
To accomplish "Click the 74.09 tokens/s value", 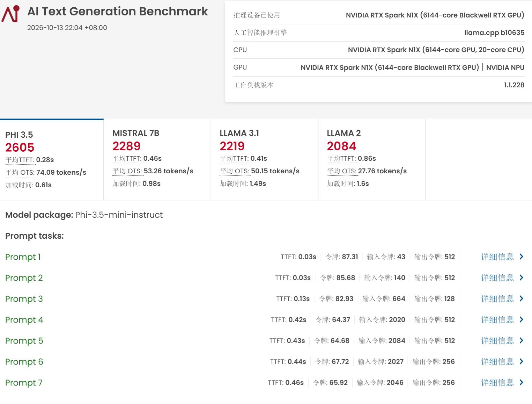I will coord(61,173).
